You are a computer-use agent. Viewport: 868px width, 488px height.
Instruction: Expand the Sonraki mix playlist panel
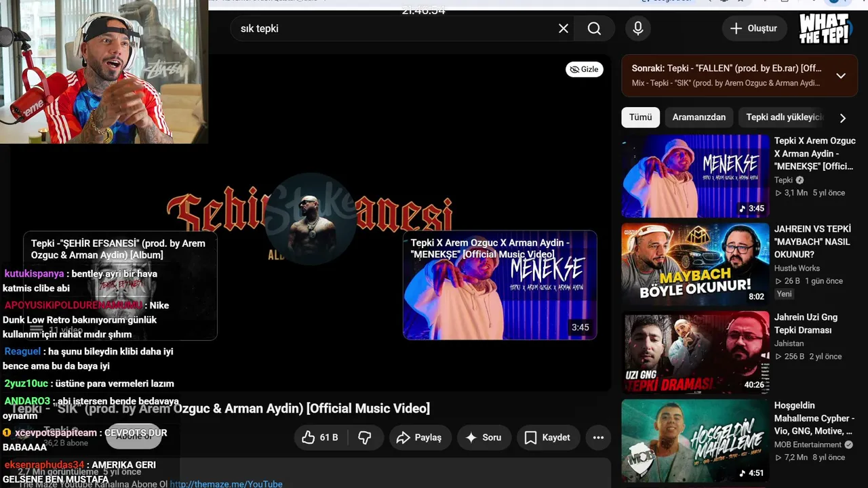pyautogui.click(x=841, y=75)
